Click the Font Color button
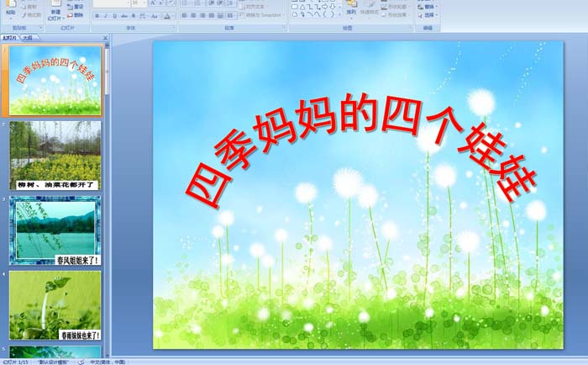Viewport: 588px width, 365px height. pos(167,16)
